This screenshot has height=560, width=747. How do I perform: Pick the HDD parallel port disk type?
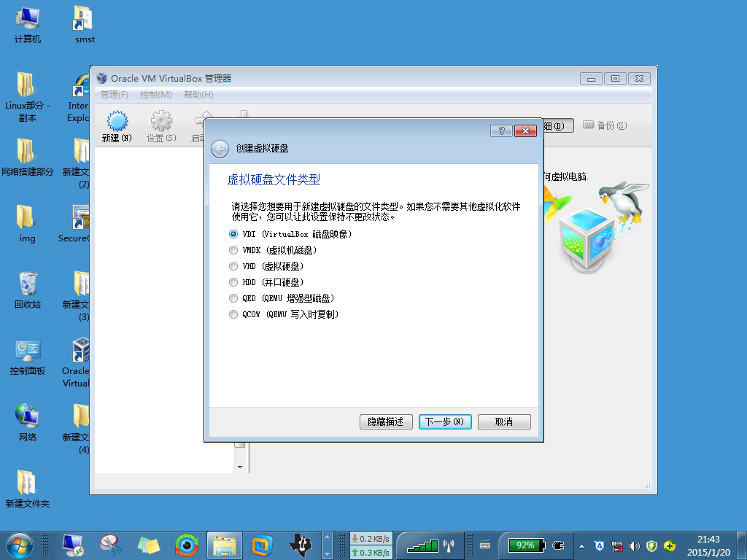click(x=266, y=282)
